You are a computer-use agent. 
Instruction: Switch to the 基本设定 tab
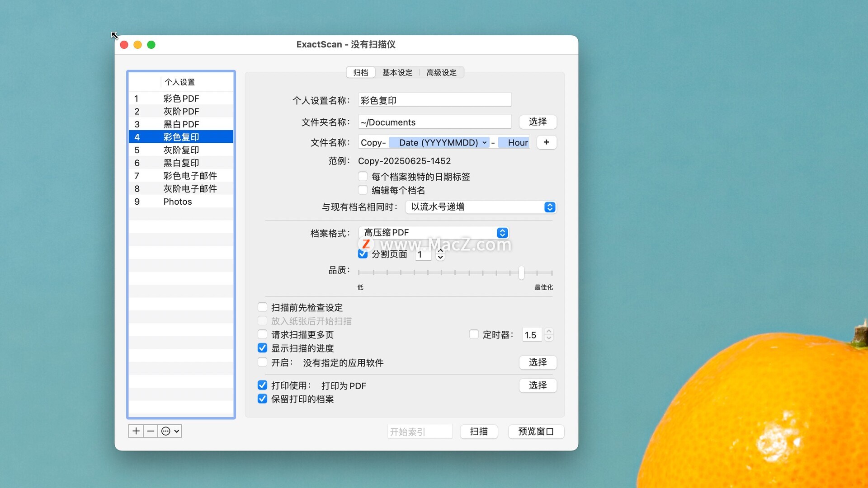(x=397, y=72)
